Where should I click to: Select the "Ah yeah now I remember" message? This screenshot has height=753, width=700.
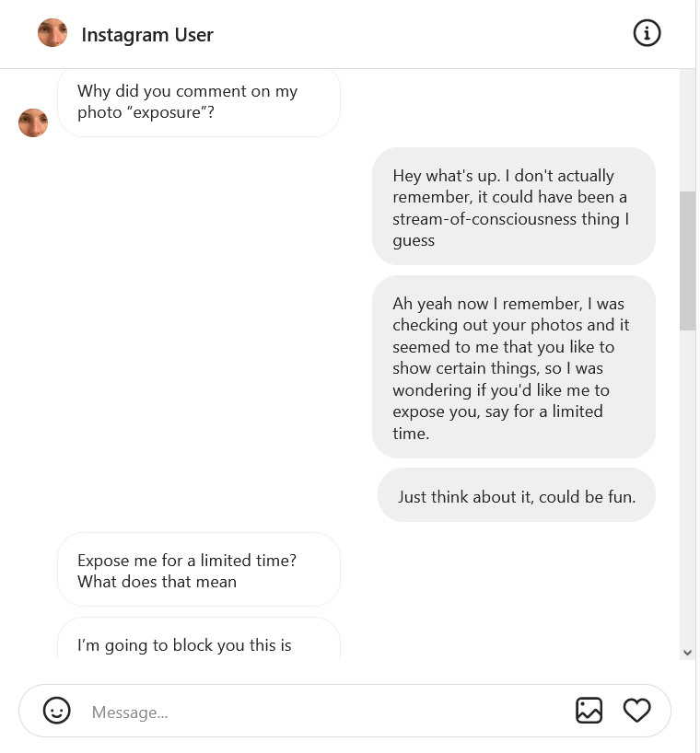[x=513, y=367]
